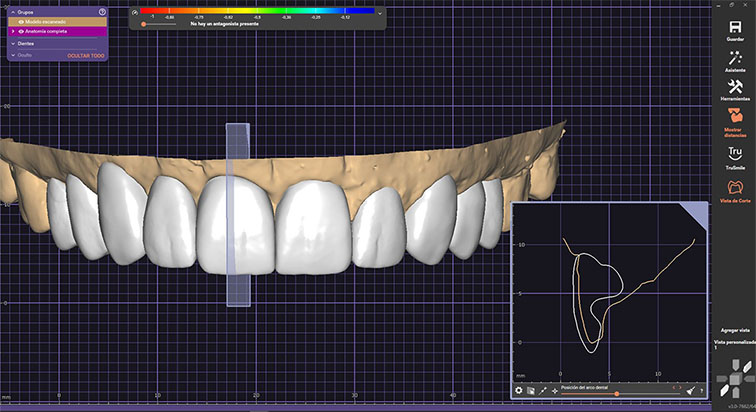Click OCULTAR TODO button
Image resolution: width=756 pixels, height=412 pixels.
click(85, 55)
